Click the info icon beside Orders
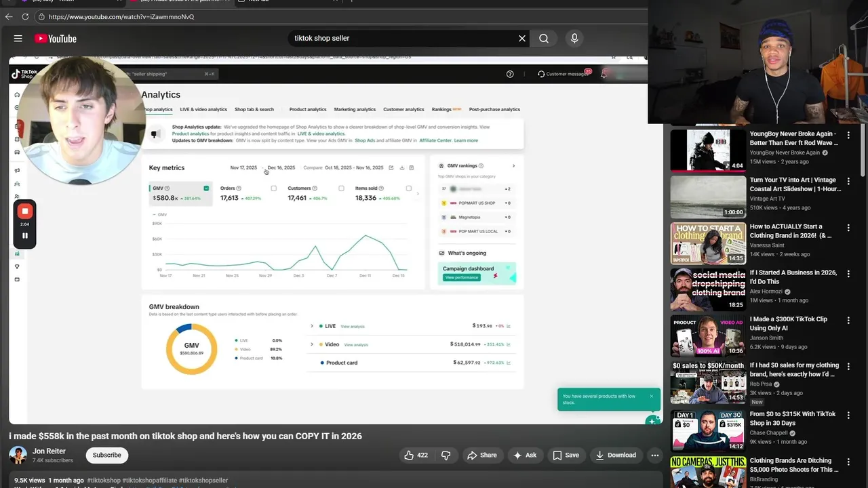 [239, 188]
